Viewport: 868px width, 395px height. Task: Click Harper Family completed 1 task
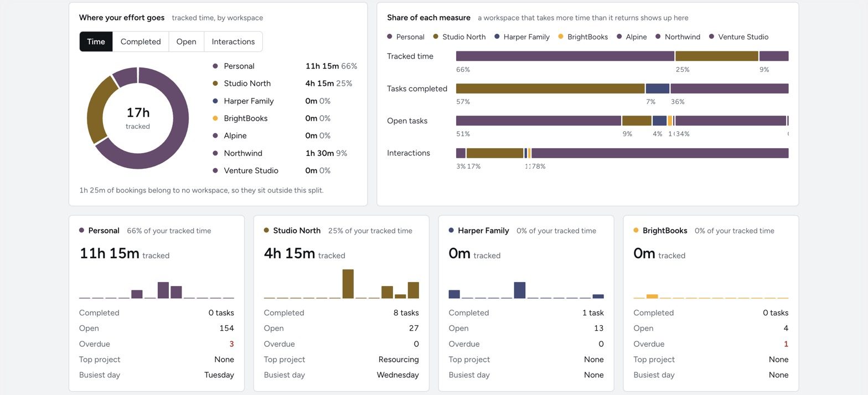[x=593, y=313]
